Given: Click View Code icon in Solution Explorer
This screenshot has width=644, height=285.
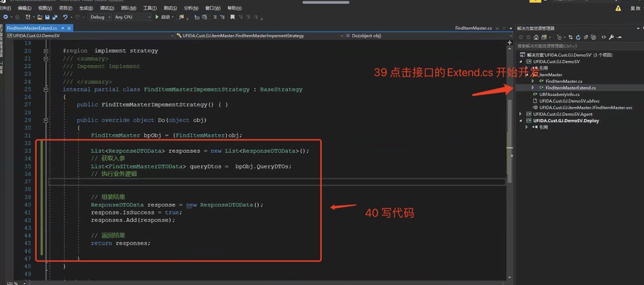Looking at the screenshot, I should tap(603, 37).
